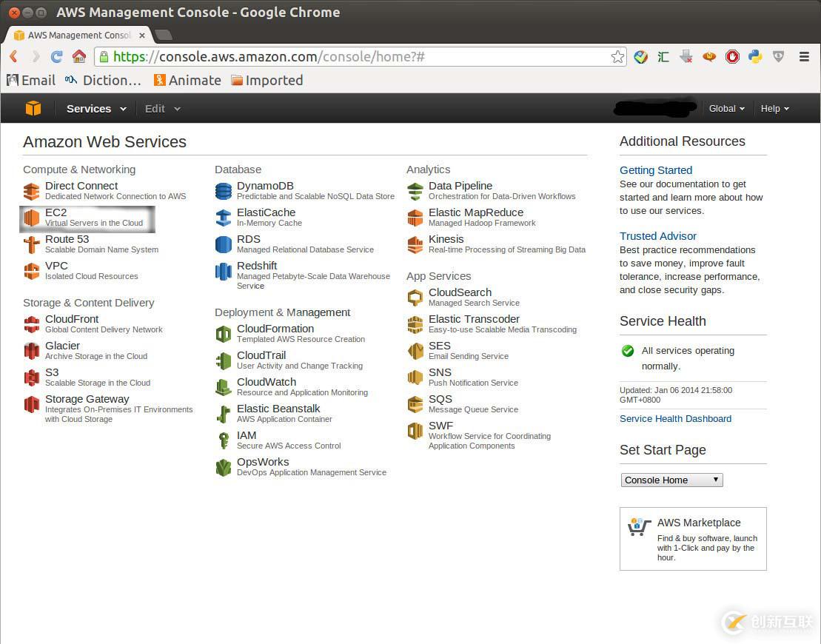Click the CloudFront service icon

click(x=31, y=325)
